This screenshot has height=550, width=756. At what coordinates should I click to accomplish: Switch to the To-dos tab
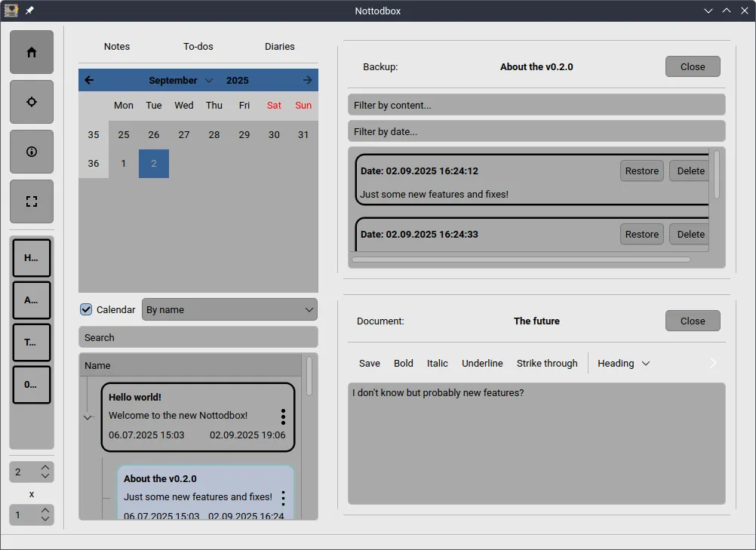198,46
